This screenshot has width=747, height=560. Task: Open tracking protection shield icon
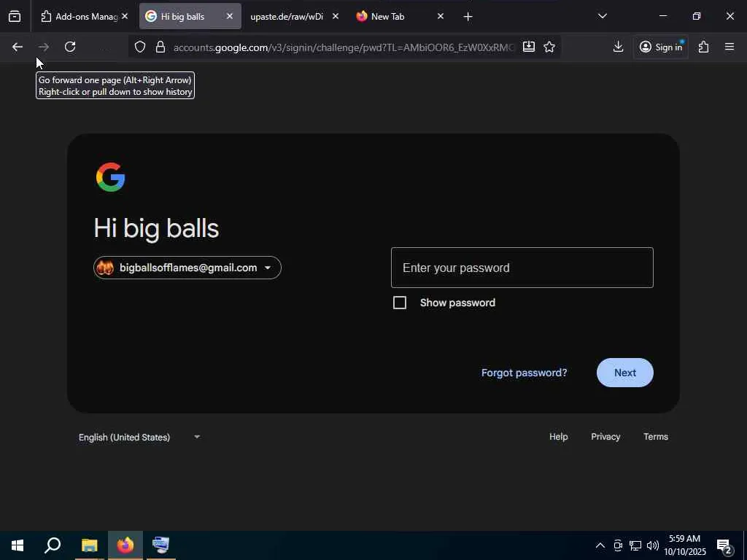pos(139,47)
